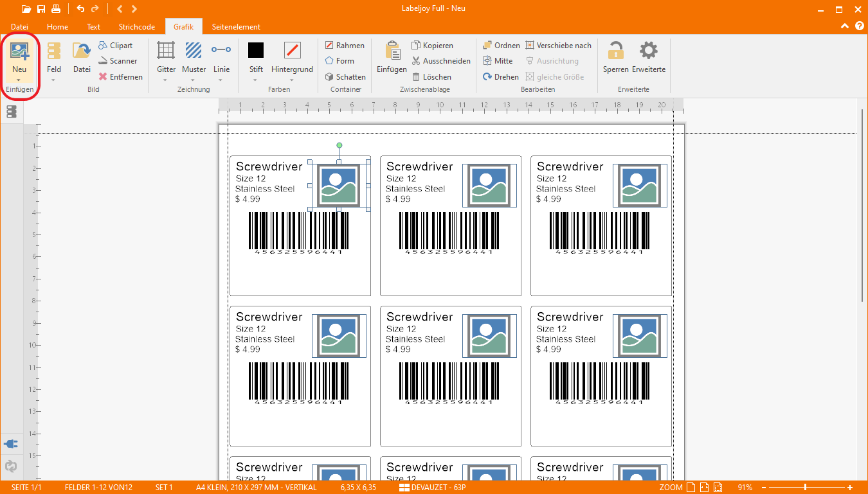
Task: Click the Feld image field icon
Action: [54, 51]
